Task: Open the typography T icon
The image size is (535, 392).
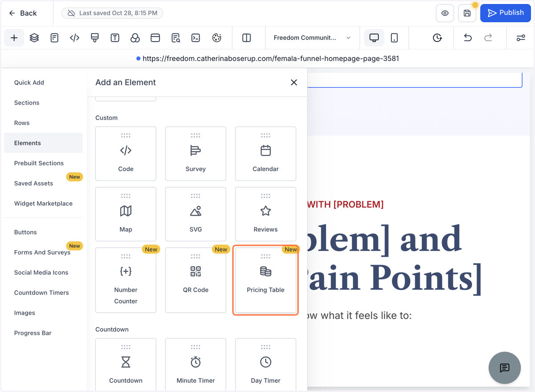Action: point(115,38)
